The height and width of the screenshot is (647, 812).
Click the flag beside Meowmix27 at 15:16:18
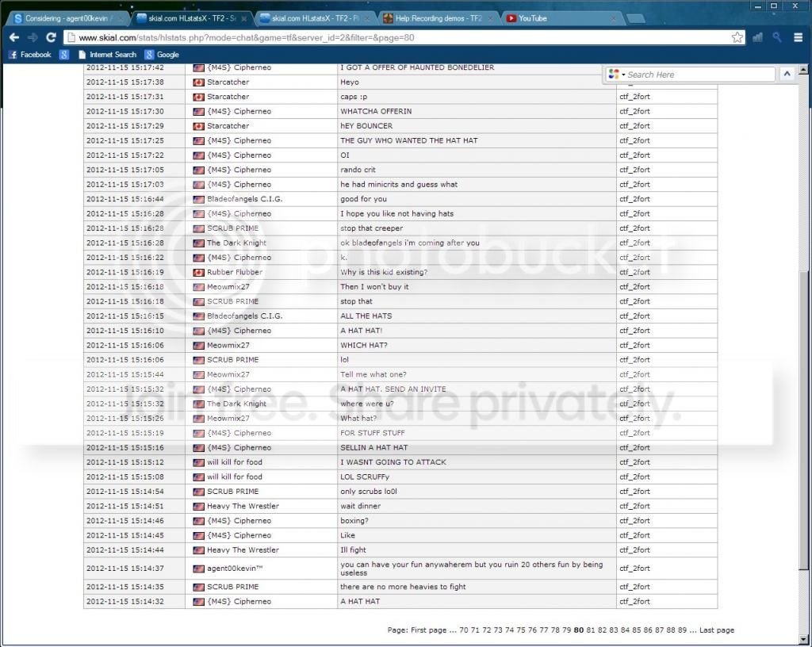[198, 287]
